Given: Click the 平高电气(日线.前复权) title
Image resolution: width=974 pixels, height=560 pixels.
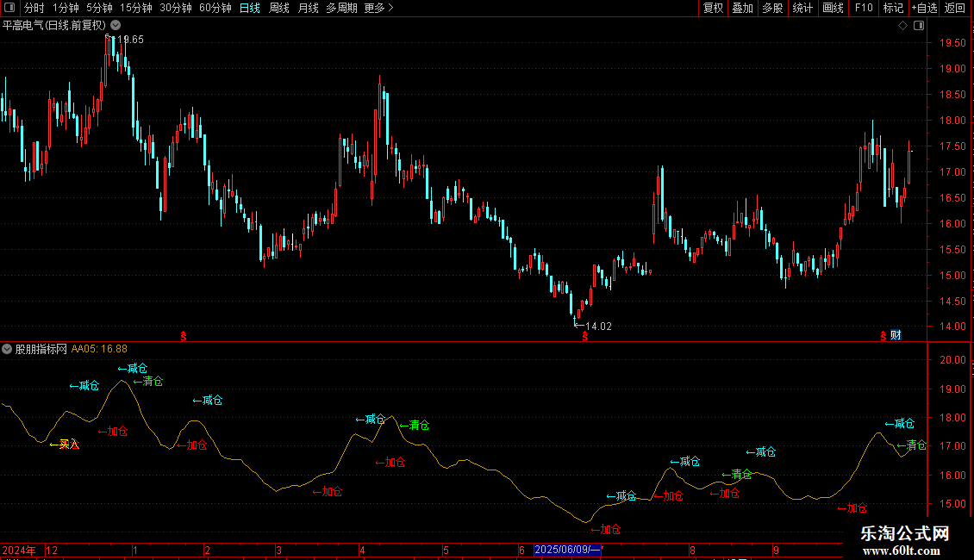Looking at the screenshot, I should (54, 25).
